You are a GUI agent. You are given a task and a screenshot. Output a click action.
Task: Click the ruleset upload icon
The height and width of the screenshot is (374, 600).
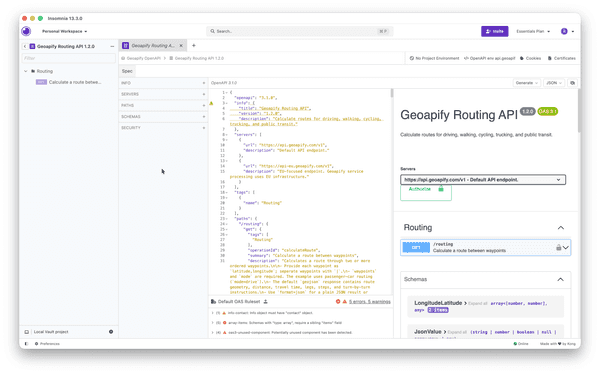tap(266, 302)
